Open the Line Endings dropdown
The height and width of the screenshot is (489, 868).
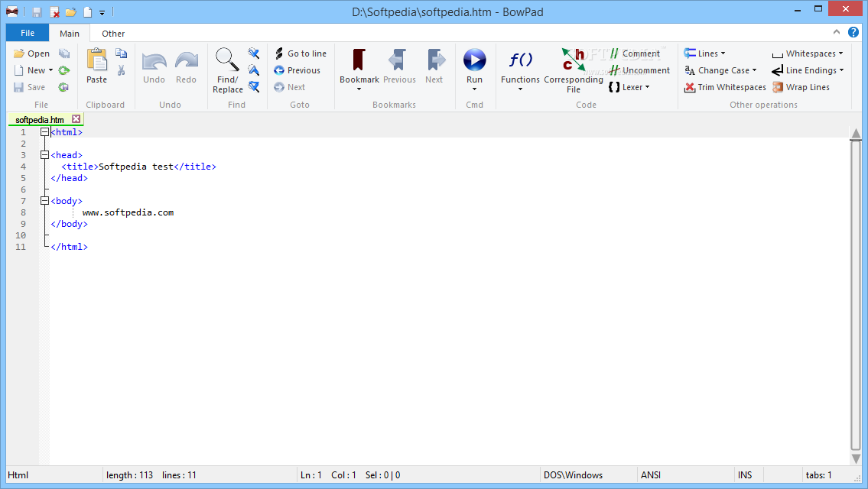click(x=808, y=70)
